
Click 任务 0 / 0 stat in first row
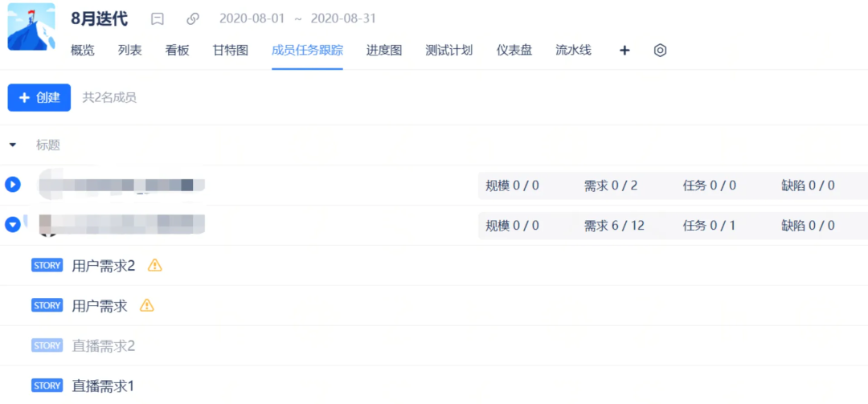pyautogui.click(x=710, y=186)
